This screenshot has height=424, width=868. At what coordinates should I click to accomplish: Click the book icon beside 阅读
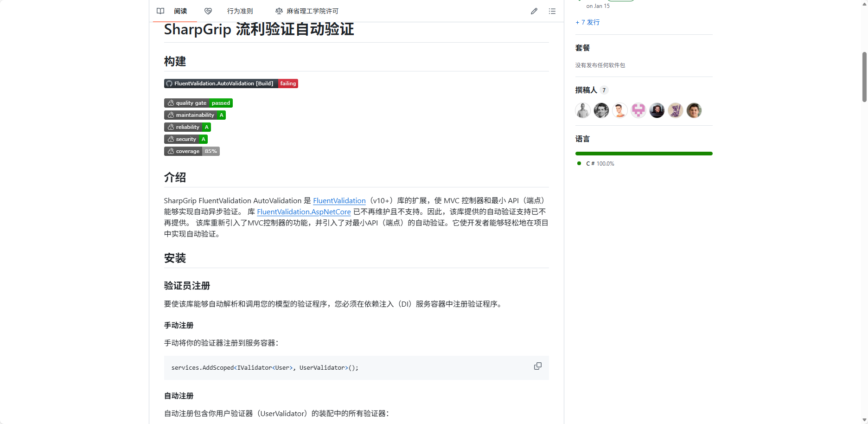[x=160, y=11]
